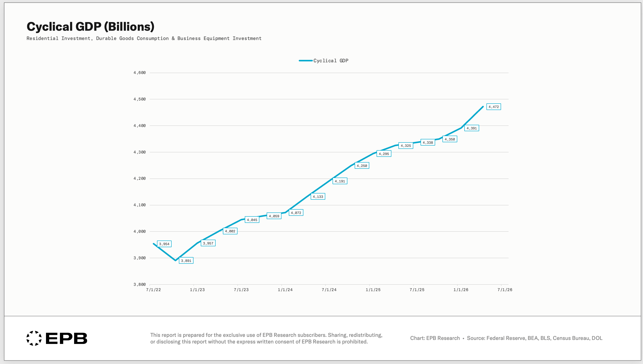
Task: Click the 1/1/24 x-axis date marker
Action: click(285, 290)
